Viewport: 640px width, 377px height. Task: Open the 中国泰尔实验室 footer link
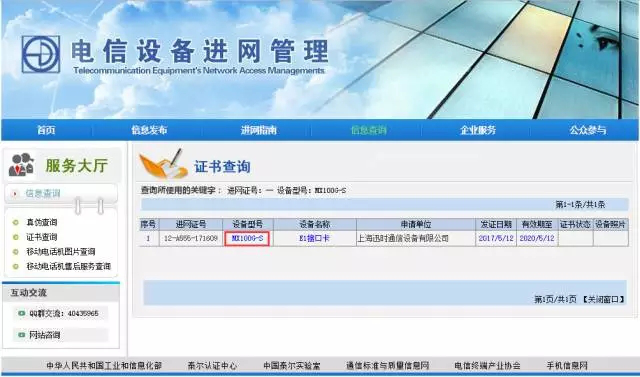pyautogui.click(x=292, y=365)
